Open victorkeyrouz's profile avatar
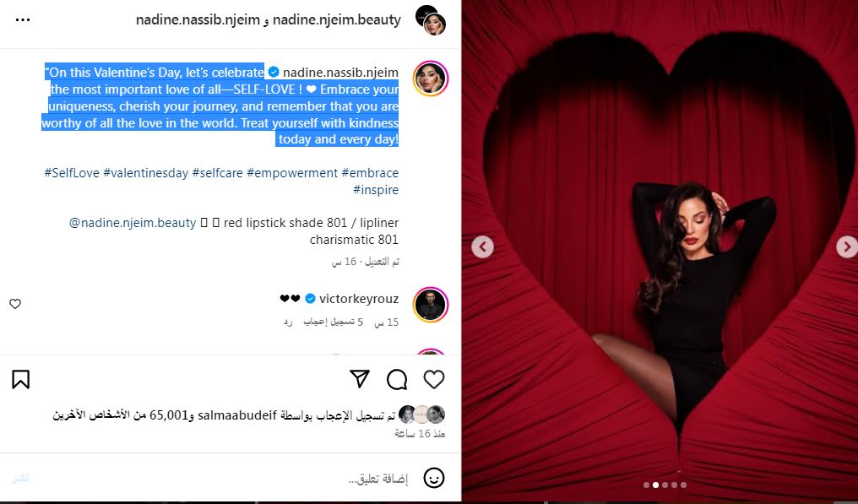Viewport: 858px width, 504px height. [x=431, y=305]
